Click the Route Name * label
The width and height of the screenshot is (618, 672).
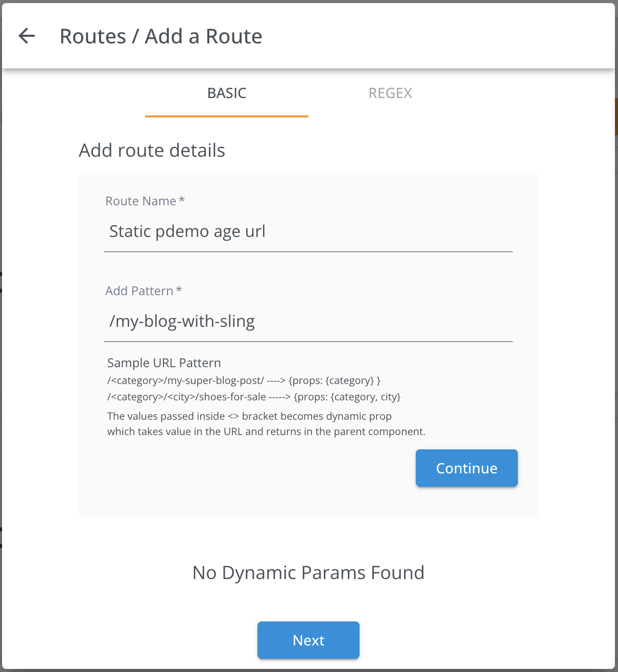click(145, 201)
